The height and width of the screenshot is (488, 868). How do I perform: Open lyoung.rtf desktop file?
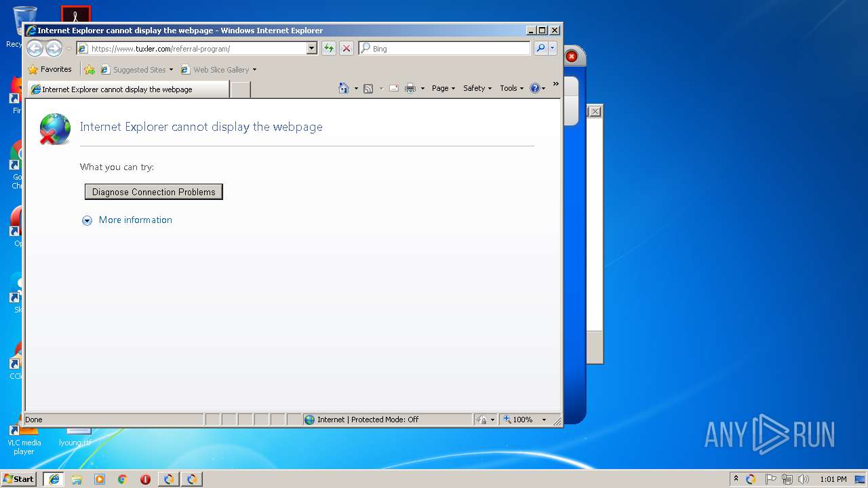(x=75, y=437)
